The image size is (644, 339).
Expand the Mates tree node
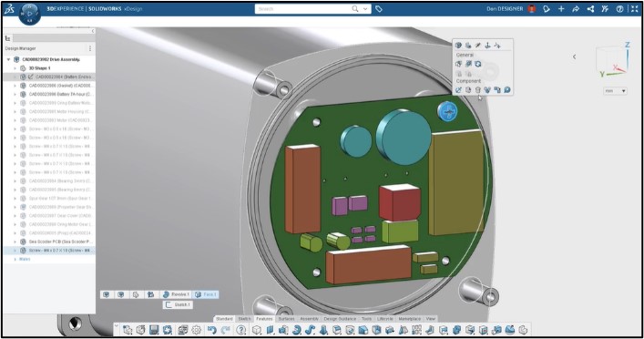pyautogui.click(x=15, y=260)
